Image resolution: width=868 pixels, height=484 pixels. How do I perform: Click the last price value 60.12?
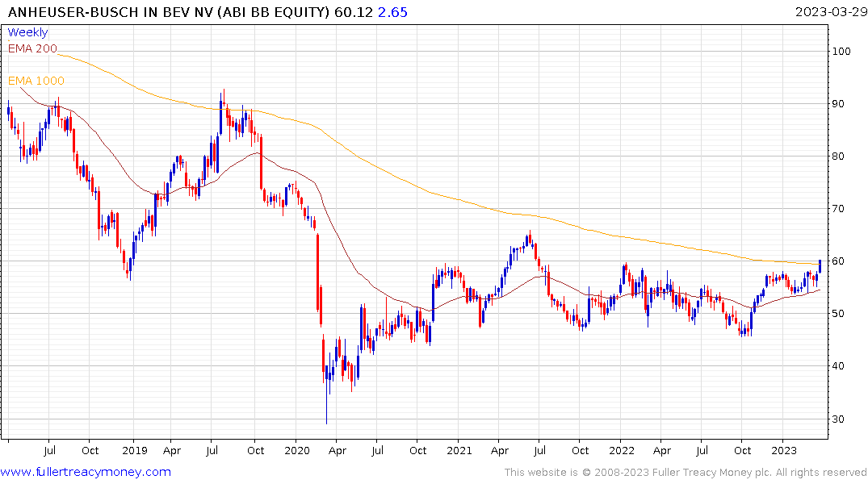click(x=354, y=12)
